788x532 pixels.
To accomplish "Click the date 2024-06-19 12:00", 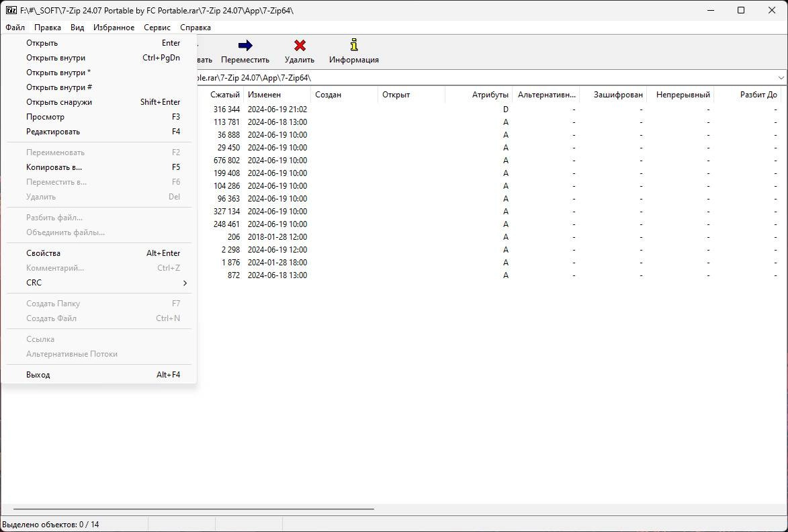I will tap(277, 250).
